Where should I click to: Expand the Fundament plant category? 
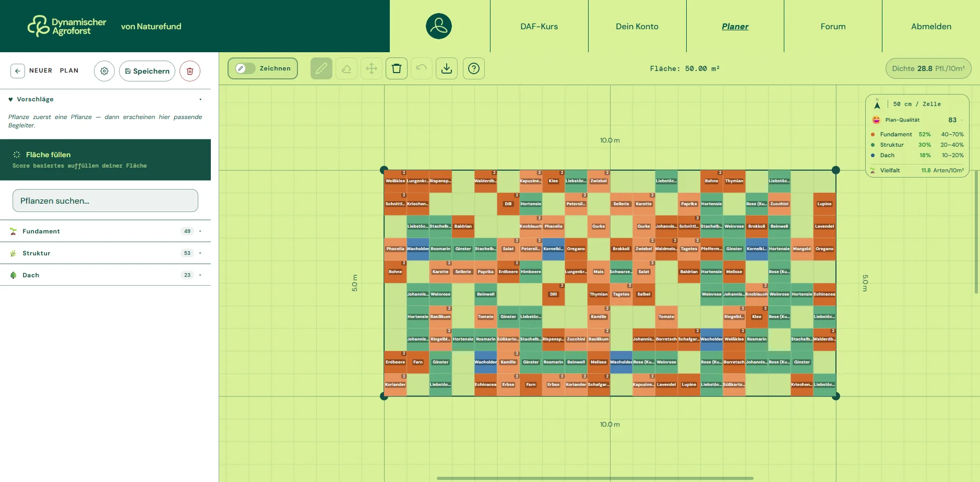[105, 231]
